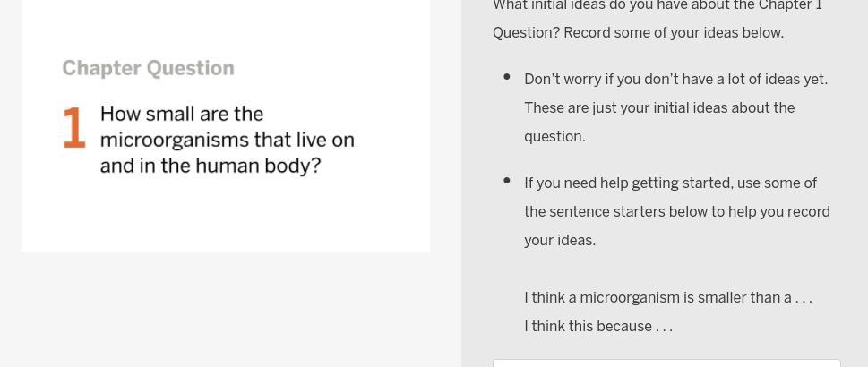The height and width of the screenshot is (367, 868).
Task: Click the 'your ideas.' text
Action: point(560,241)
